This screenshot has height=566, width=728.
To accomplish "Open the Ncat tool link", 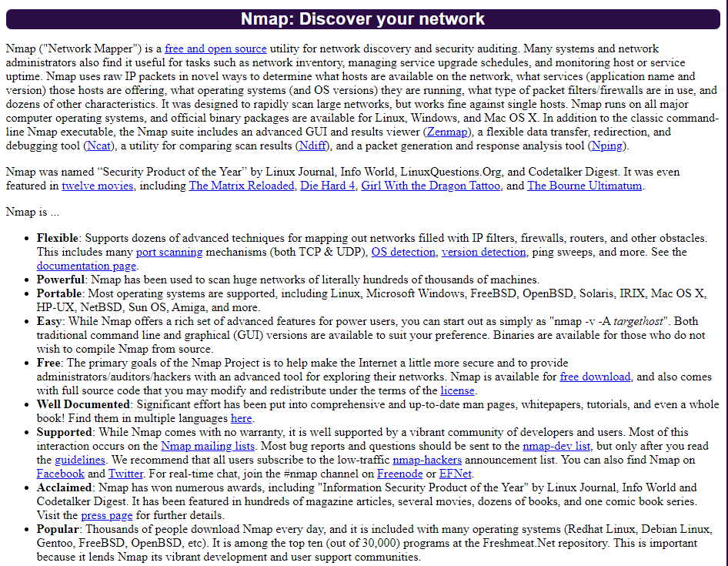I will pos(99,146).
